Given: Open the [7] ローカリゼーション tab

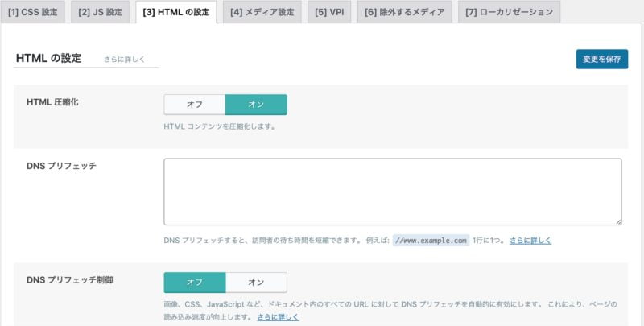Looking at the screenshot, I should (509, 12).
